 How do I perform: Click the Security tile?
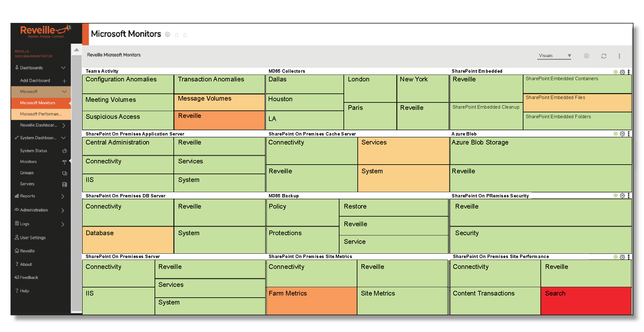pyautogui.click(x=540, y=240)
